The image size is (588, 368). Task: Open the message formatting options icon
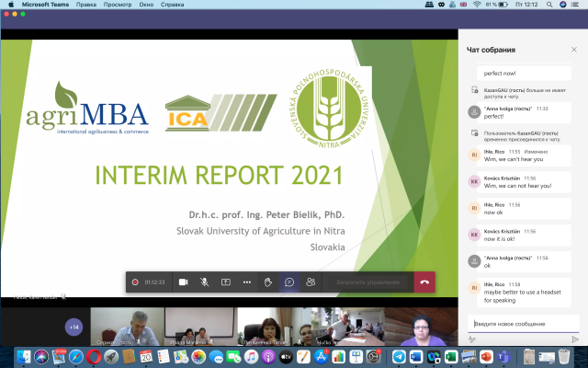click(x=471, y=339)
